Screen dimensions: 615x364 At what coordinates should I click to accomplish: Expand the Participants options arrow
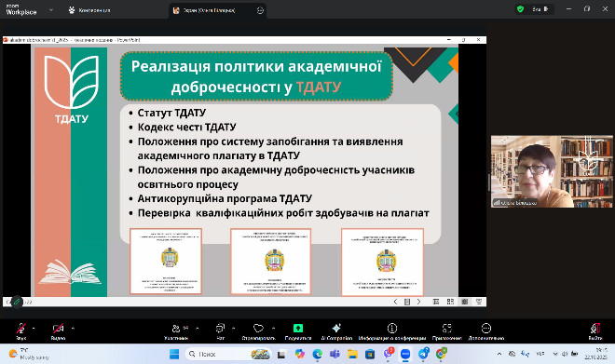coord(197,329)
